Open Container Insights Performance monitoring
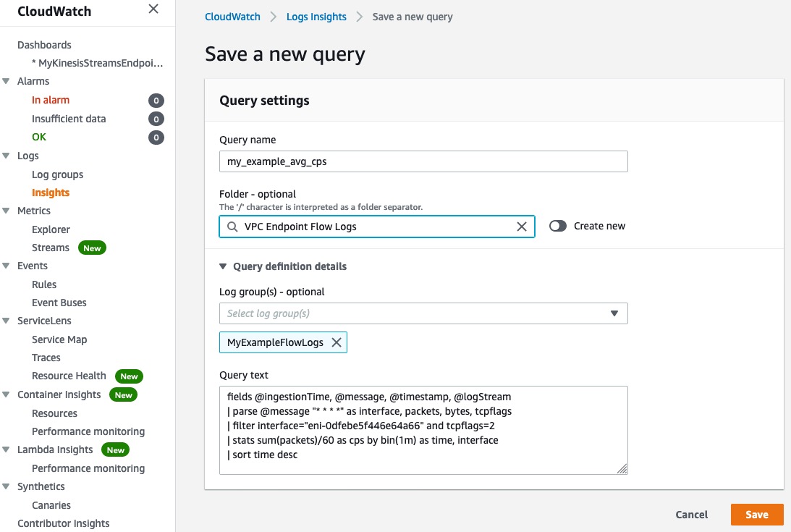Viewport: 791px width, 532px height. pos(88,431)
